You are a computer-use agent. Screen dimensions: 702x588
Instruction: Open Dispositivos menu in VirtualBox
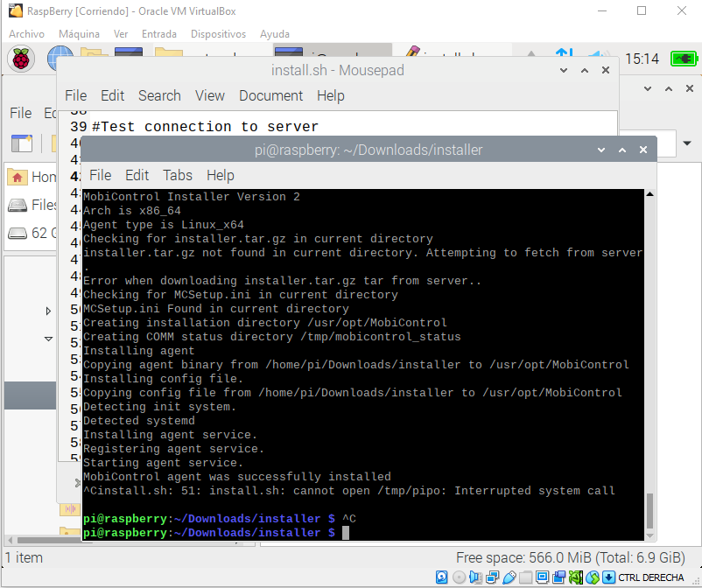tap(218, 33)
